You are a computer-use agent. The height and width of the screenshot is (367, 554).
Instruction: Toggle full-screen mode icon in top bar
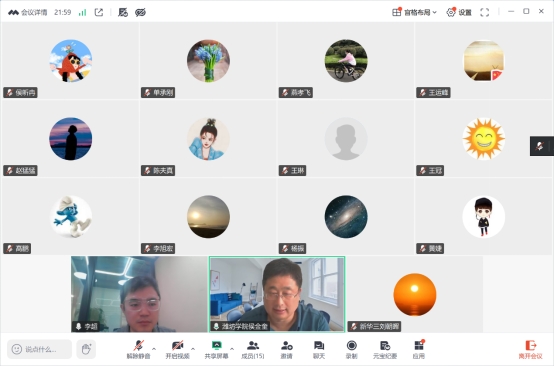(x=485, y=12)
